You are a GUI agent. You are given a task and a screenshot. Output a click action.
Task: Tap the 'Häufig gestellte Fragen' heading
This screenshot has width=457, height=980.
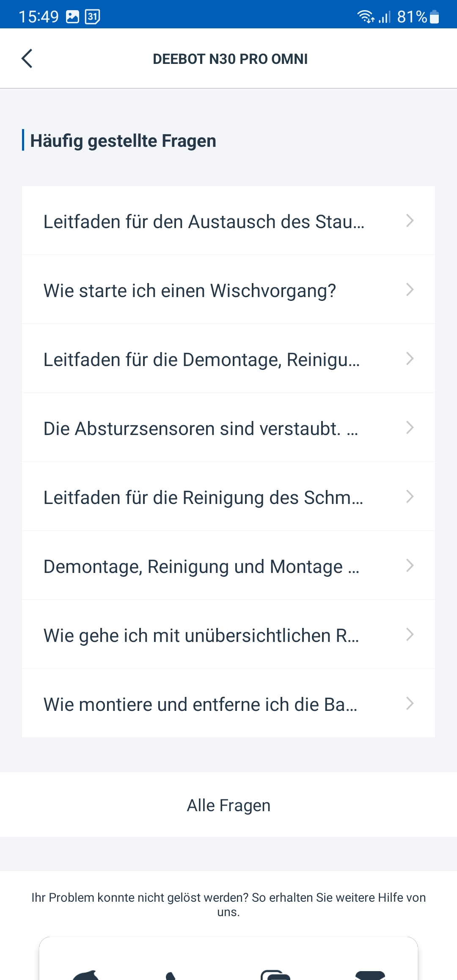[x=123, y=140]
